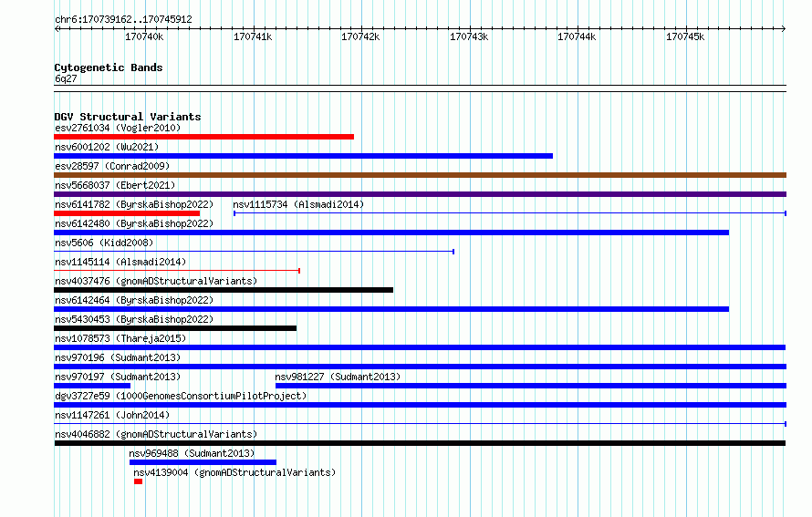Viewport: 812px width, 517px height.
Task: Click the chr6:170739162..170745912 coordinate text
Action: tap(123, 19)
